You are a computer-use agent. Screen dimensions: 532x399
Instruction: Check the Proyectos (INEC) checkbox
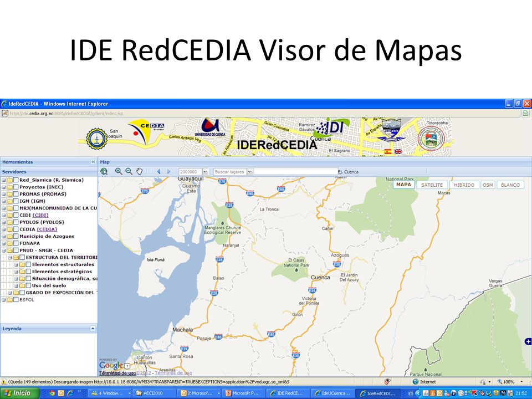(x=16, y=187)
